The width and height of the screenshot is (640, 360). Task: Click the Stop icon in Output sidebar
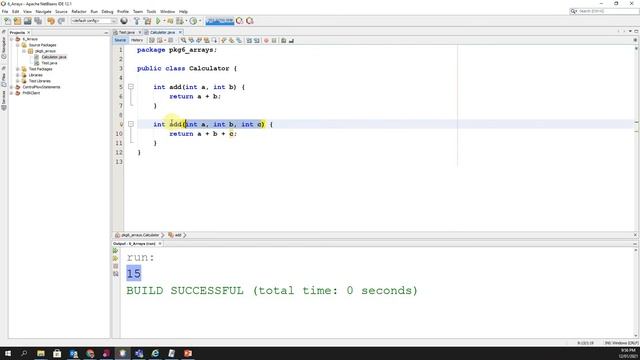pyautogui.click(x=116, y=266)
